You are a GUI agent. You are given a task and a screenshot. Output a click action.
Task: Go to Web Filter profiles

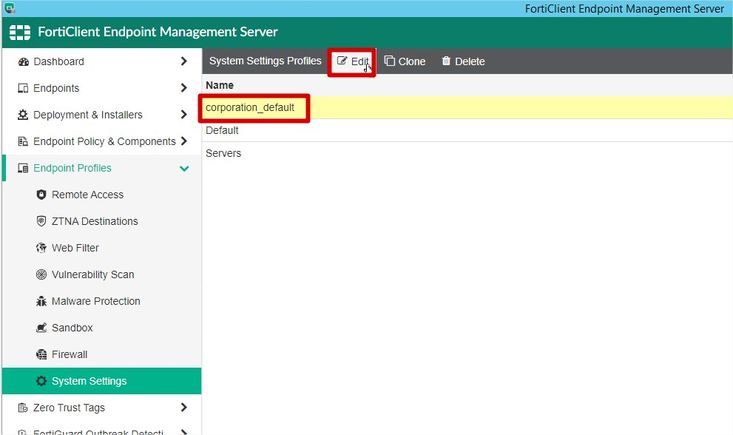[75, 248]
